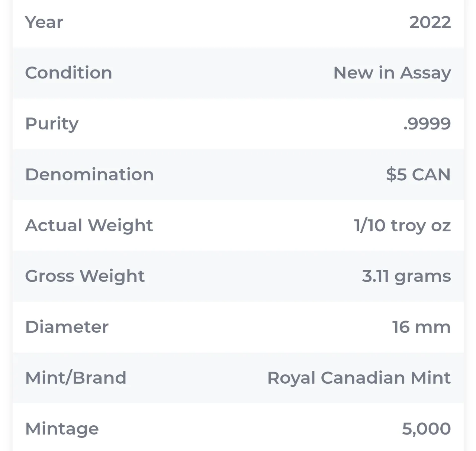The width and height of the screenshot is (476, 451).
Task: Select the Year label
Action: coord(44,22)
